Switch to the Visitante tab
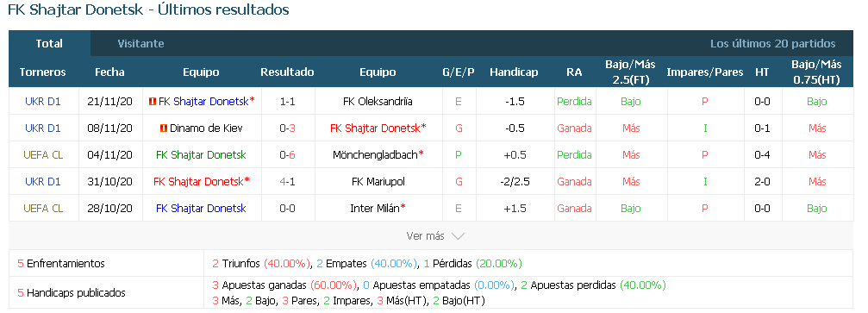 tap(141, 44)
